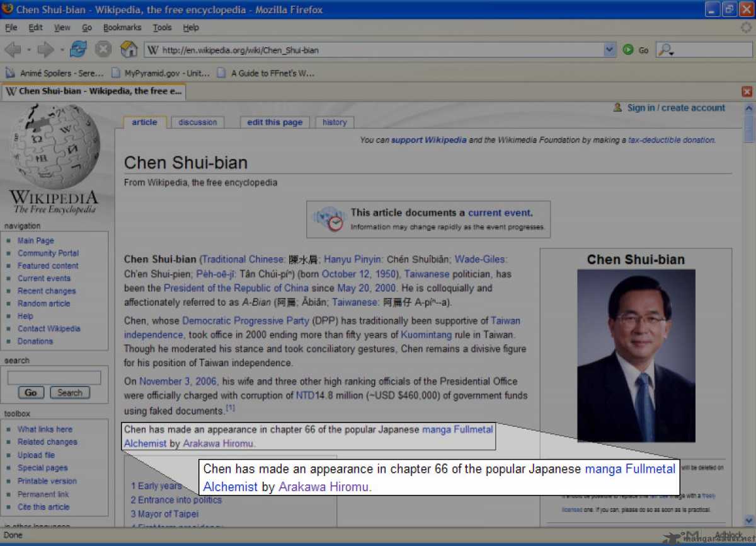Open the Animé Spoilers bookmark
The width and height of the screenshot is (756, 546).
55,73
